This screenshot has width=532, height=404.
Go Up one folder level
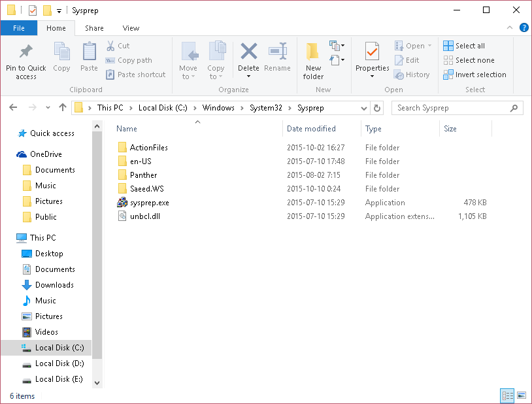(63, 108)
